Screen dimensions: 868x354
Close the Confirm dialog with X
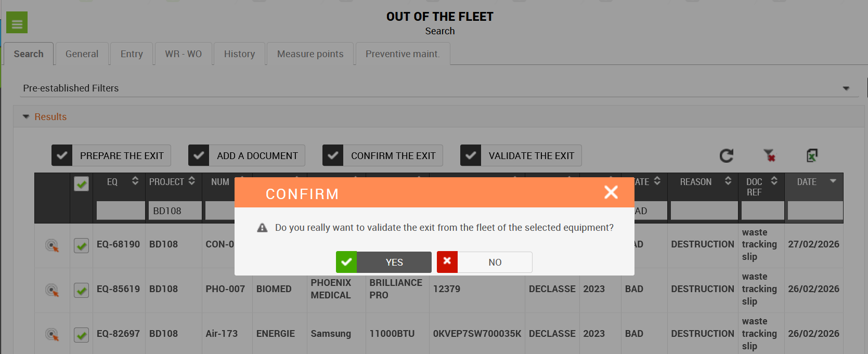[x=611, y=192]
